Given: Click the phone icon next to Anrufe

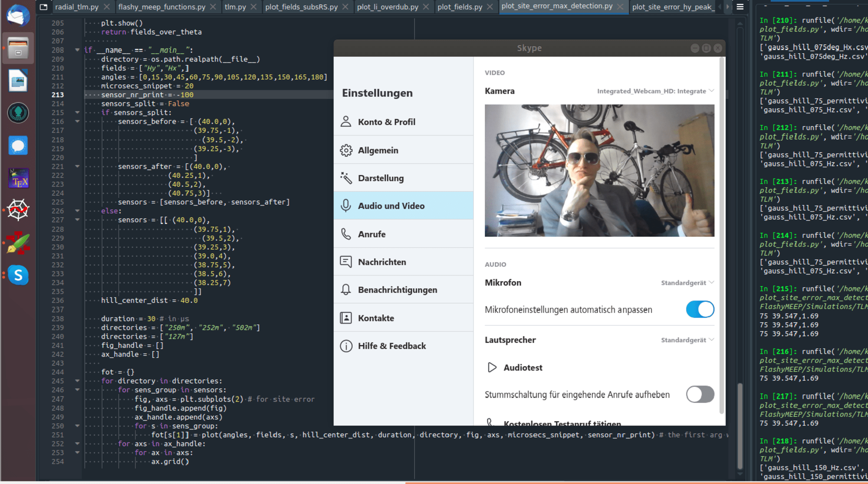Looking at the screenshot, I should (346, 234).
